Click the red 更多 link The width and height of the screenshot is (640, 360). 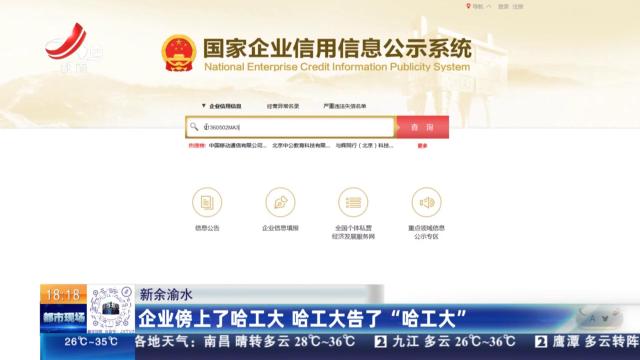tap(422, 146)
